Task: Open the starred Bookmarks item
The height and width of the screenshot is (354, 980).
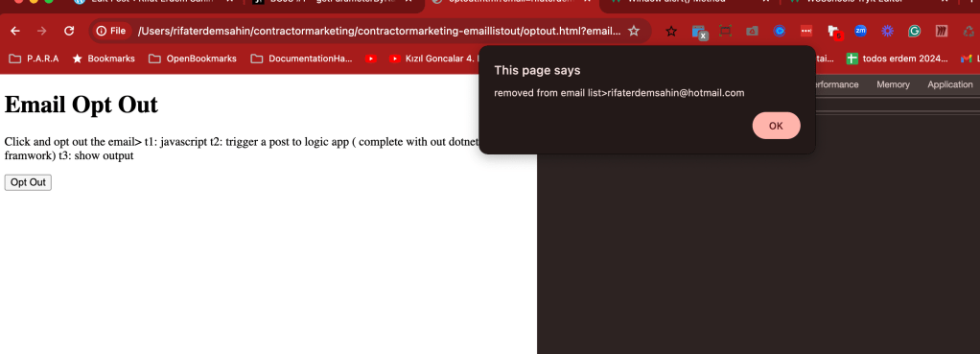Action: click(104, 59)
